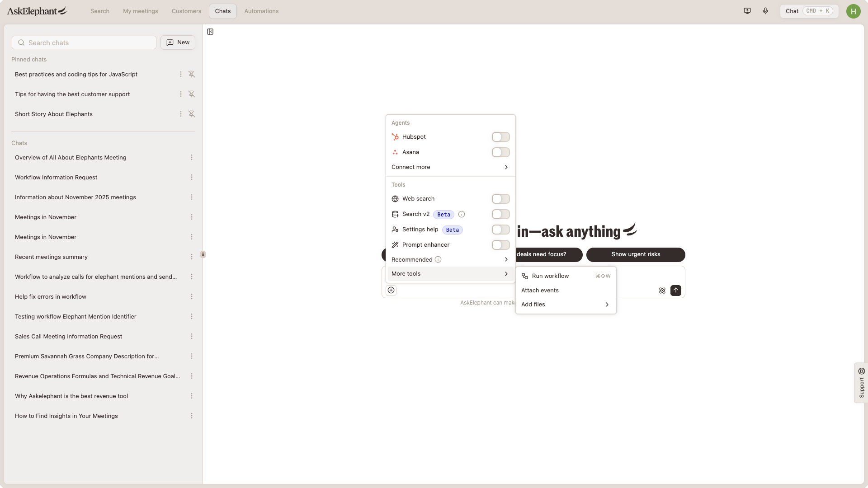Open options for How to Find Insights chat
868x488 pixels.
pos(192,416)
